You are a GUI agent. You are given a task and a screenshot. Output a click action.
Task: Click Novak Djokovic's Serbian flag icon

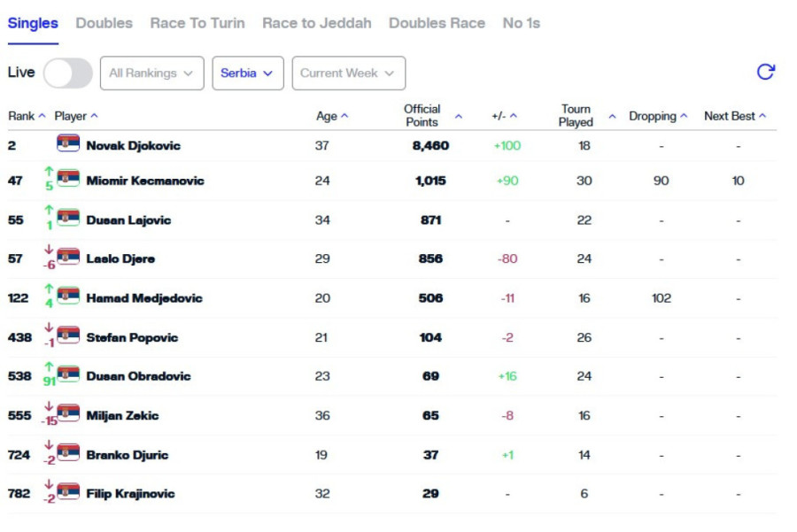click(68, 144)
